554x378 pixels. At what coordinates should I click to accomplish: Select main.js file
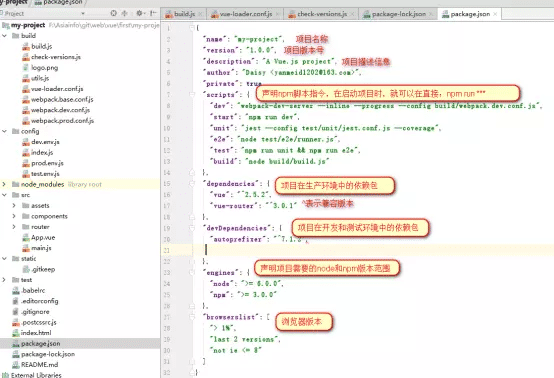pos(37,248)
